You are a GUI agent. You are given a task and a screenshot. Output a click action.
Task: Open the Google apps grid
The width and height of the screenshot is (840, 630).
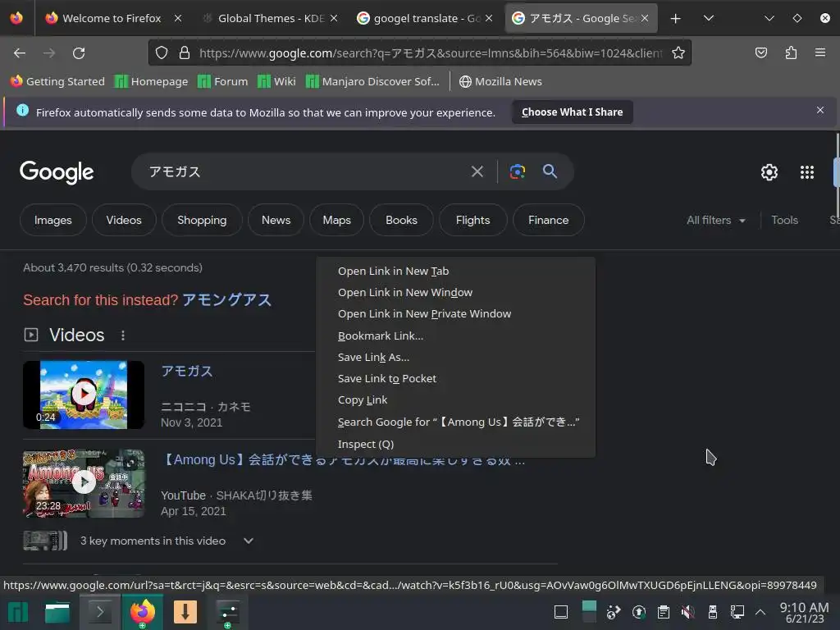(807, 172)
